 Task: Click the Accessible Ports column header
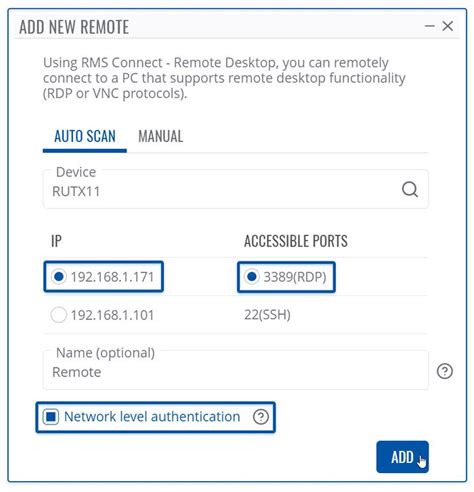(x=296, y=241)
